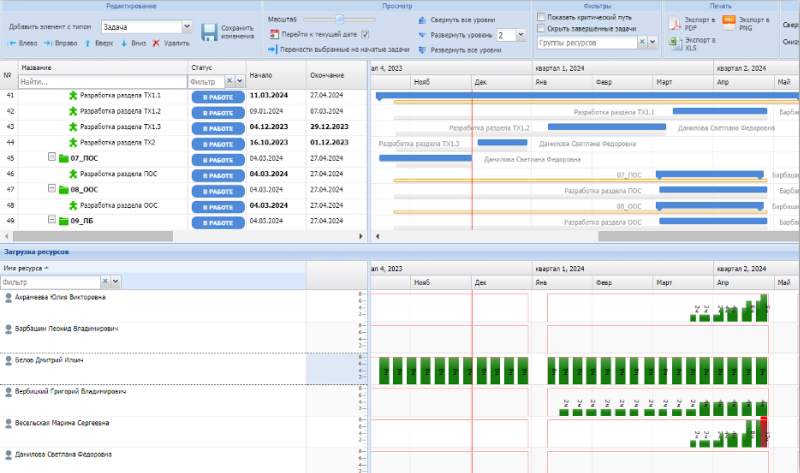Toggle the 'Перейти к текущей дате' checkbox
This screenshot has height=473, width=800.
point(365,35)
